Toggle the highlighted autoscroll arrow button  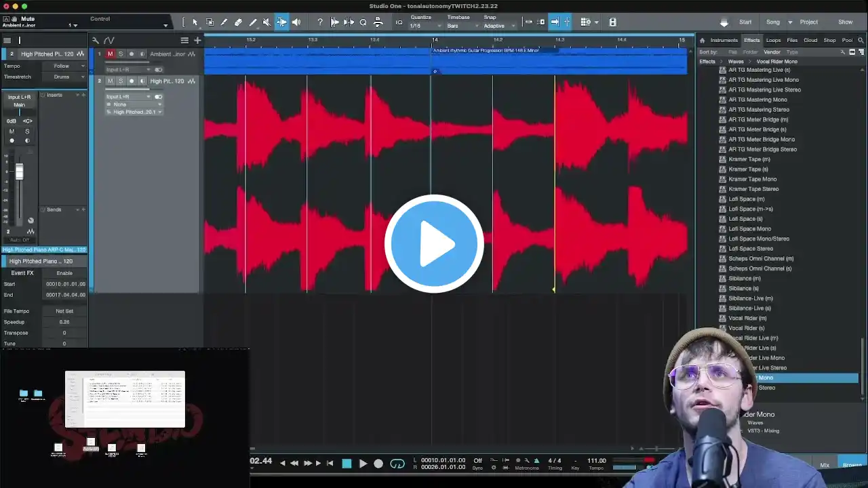(x=554, y=22)
